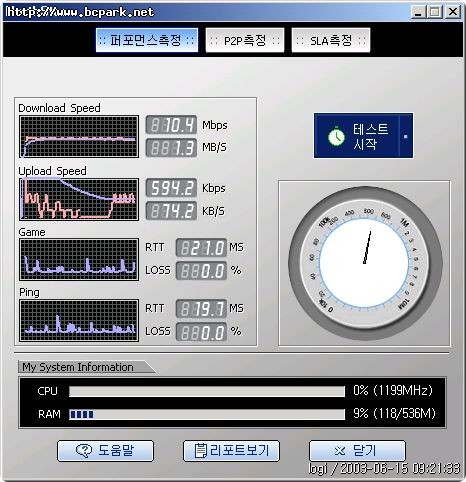
Task: Click the Download Speed graph
Action: tap(79, 137)
